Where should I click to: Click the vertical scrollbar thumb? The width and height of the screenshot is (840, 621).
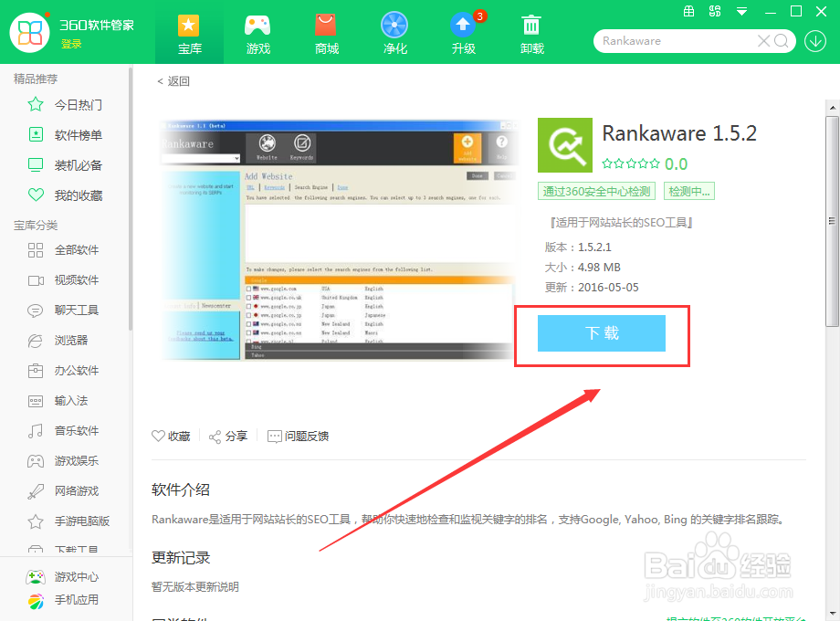pyautogui.click(x=832, y=221)
